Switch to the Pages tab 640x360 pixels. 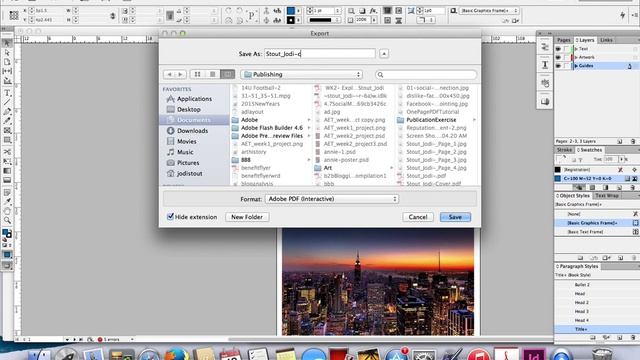click(564, 40)
